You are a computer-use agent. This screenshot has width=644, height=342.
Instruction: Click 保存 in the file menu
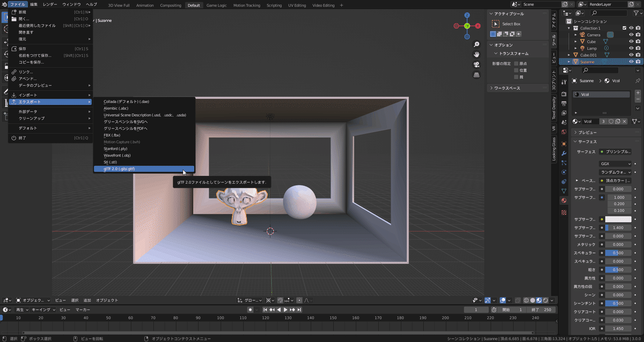pyautogui.click(x=51, y=48)
